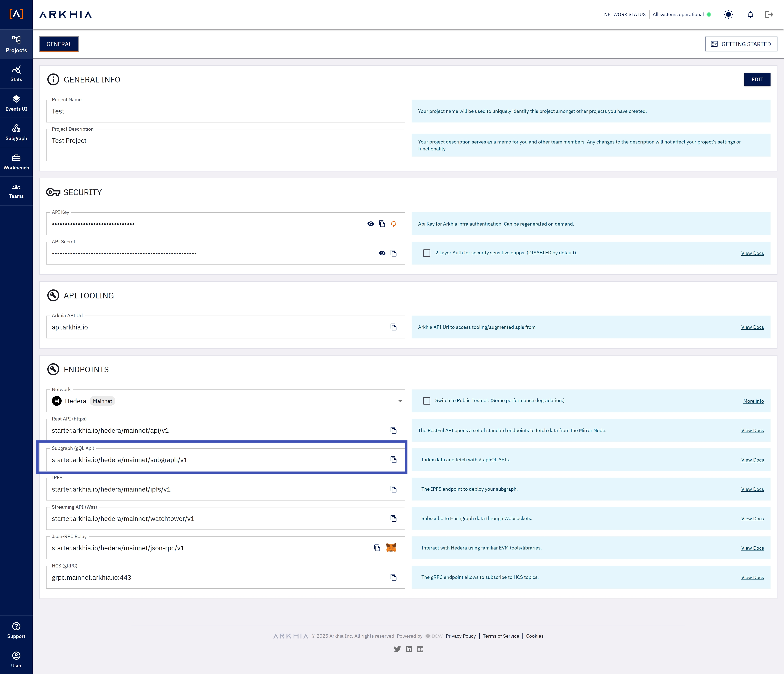Open View Docs for Arkhia API Url
The width and height of the screenshot is (784, 674).
752,327
